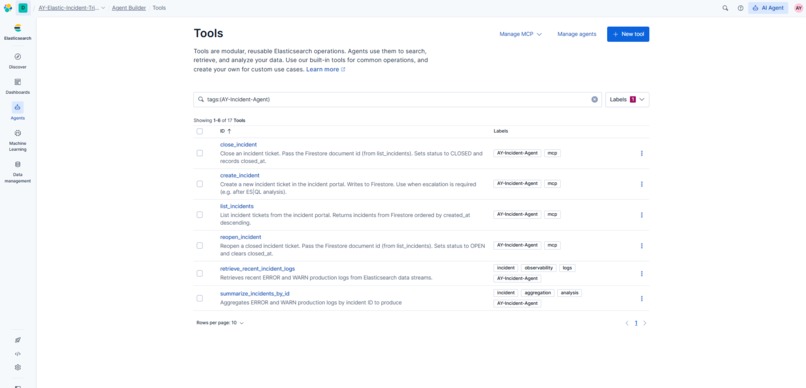Open the create_incident tool link
The image size is (806, 388).
(240, 176)
